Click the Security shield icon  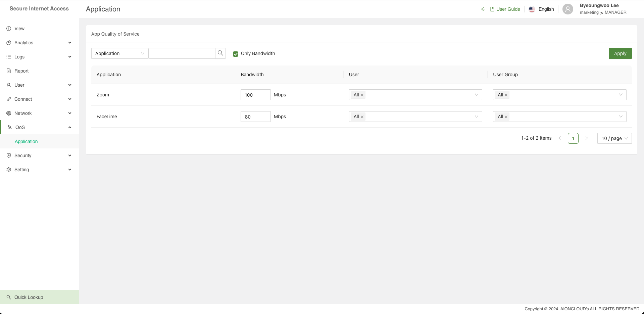9,155
